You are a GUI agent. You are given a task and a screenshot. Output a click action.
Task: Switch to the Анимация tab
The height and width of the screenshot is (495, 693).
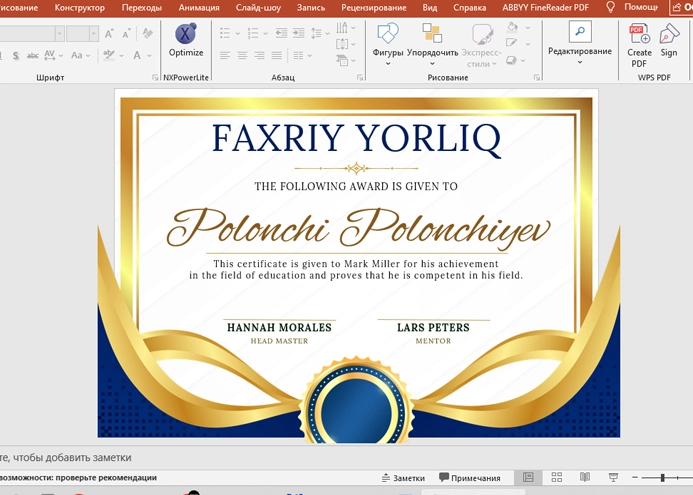point(199,8)
